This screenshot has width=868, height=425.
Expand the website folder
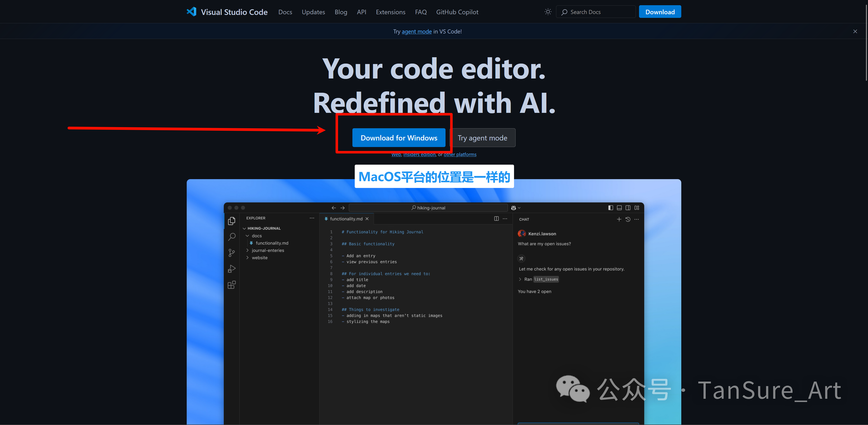[x=247, y=258]
